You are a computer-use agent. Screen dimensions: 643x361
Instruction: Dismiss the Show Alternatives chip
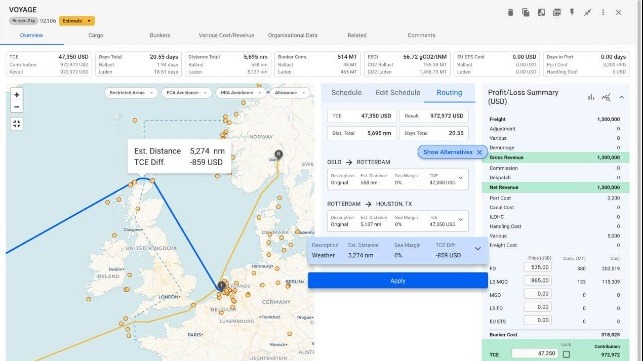point(479,152)
